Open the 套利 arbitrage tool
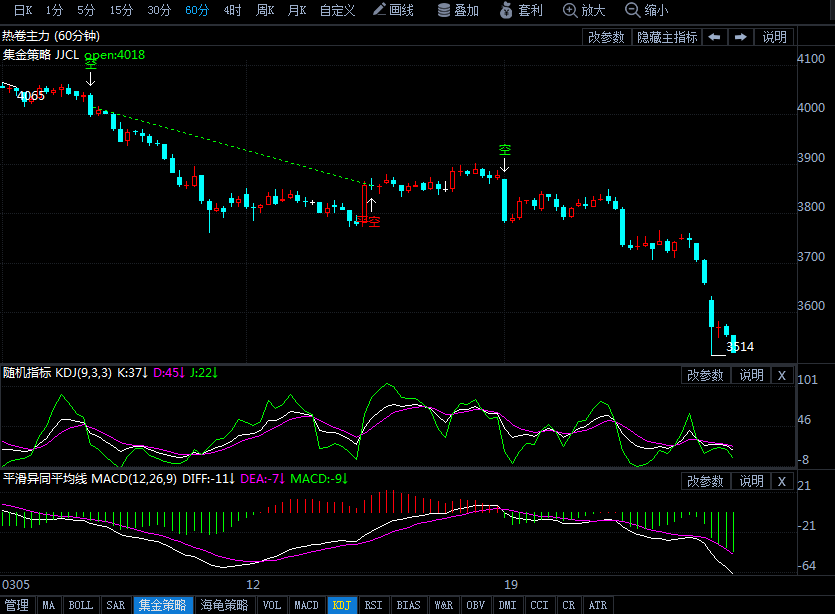Image resolution: width=835 pixels, height=614 pixels. click(x=520, y=10)
